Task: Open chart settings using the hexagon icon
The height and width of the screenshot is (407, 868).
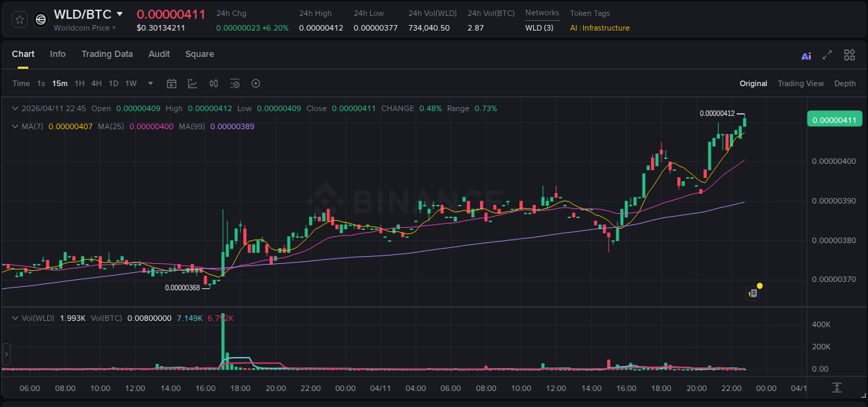Action: click(256, 83)
